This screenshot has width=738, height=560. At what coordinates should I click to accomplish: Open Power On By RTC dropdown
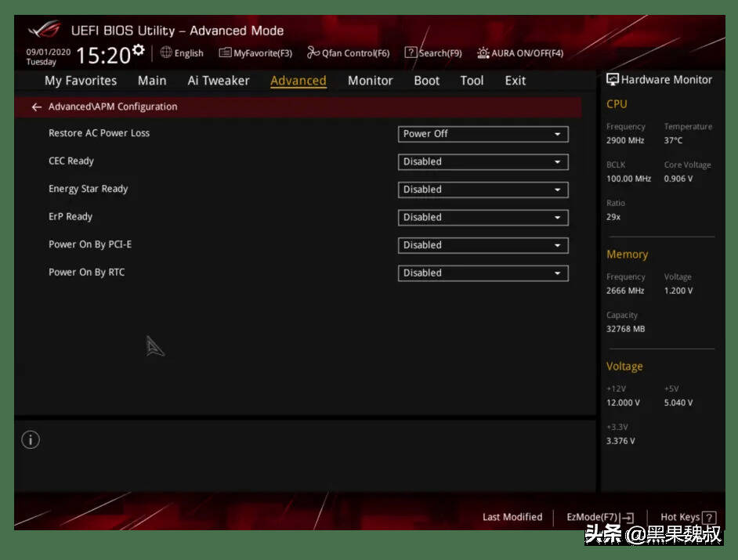coord(483,273)
